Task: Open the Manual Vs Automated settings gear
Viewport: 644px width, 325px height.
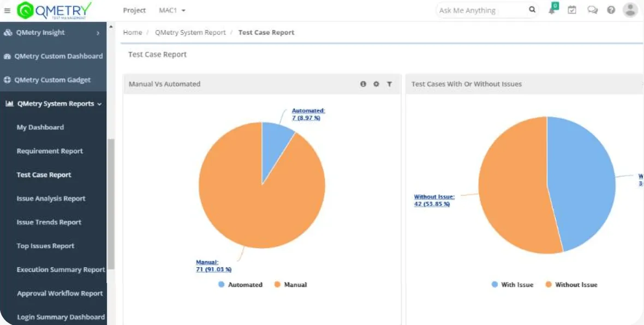Action: click(376, 84)
